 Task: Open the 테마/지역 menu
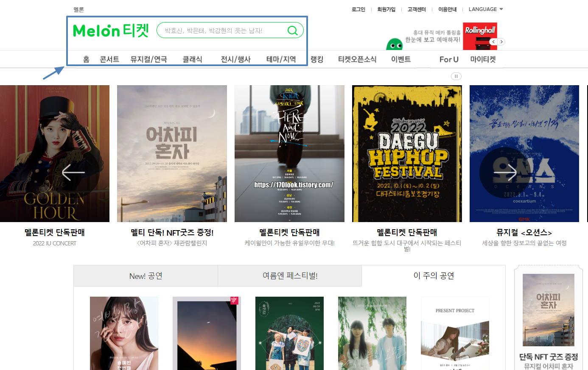pos(281,59)
